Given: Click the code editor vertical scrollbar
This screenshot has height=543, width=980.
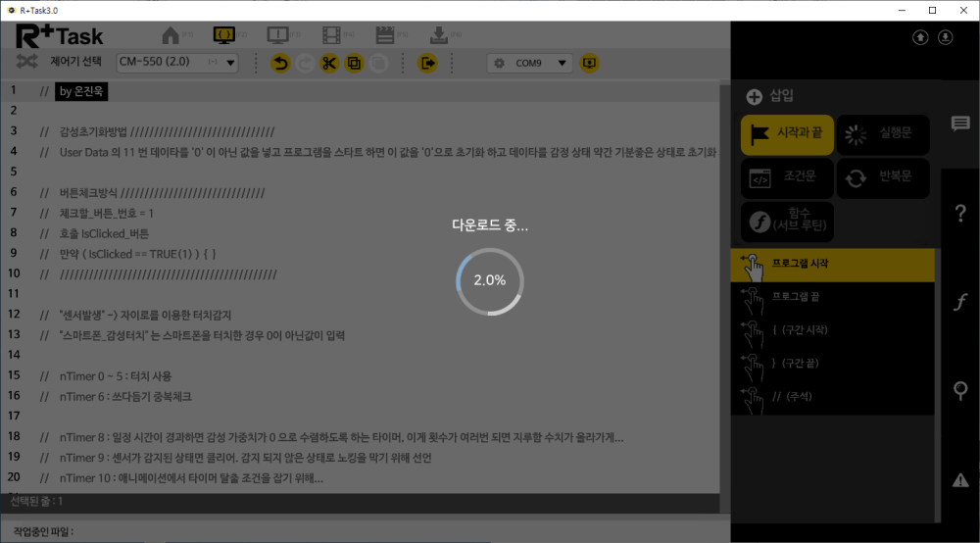Looking at the screenshot, I should click(x=724, y=294).
